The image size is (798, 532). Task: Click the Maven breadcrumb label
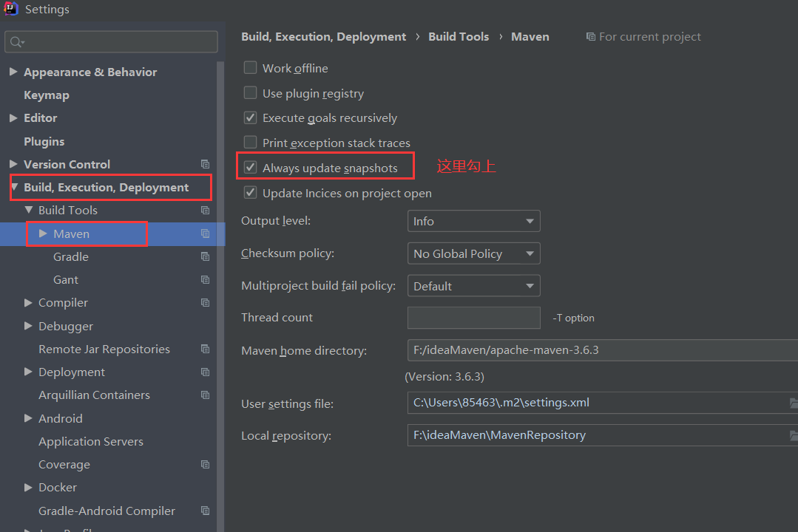pos(530,37)
